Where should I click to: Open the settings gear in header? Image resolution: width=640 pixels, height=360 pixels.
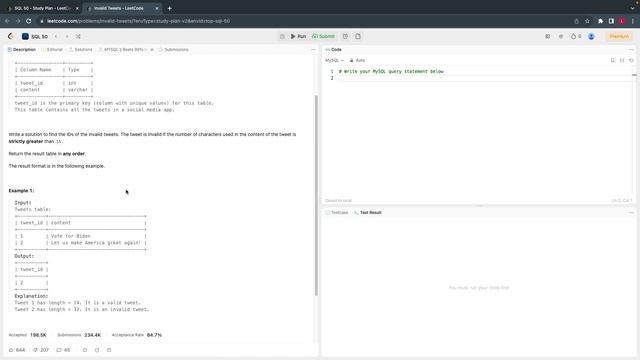tap(561, 36)
